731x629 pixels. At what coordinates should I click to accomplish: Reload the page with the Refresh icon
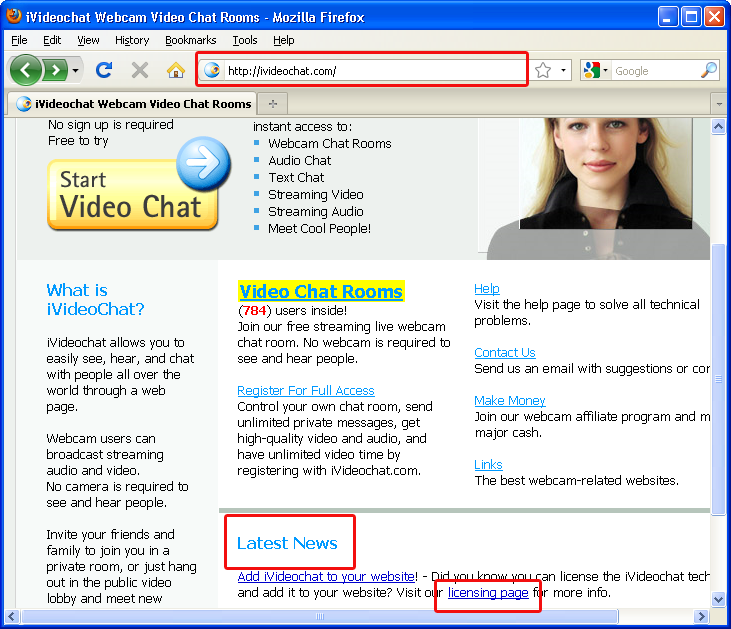[104, 70]
